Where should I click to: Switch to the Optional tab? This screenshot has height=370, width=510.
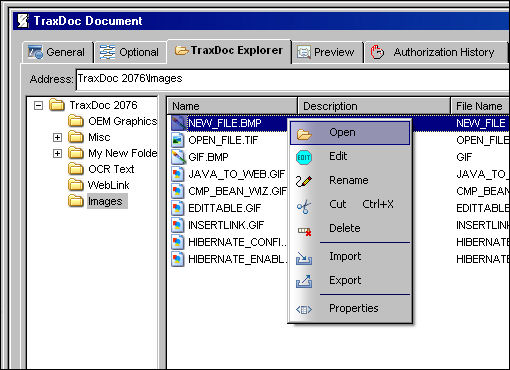click(x=130, y=52)
